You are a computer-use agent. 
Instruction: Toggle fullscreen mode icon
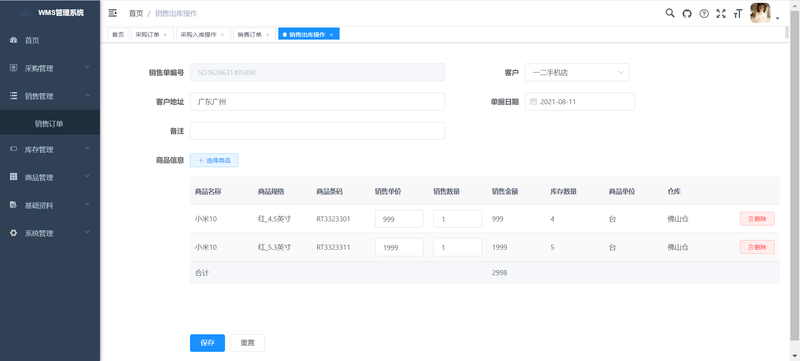tap(720, 14)
